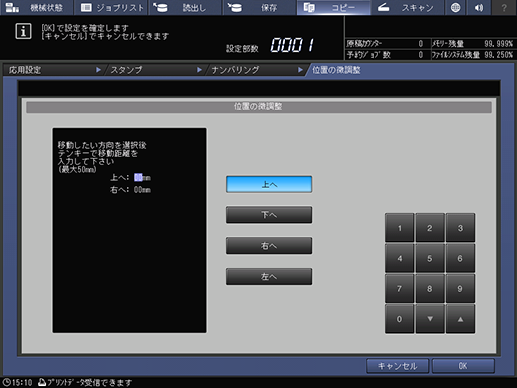Screen dimensions: 517x388
Task: Open help with the question mark icon
Action: [504, 7]
